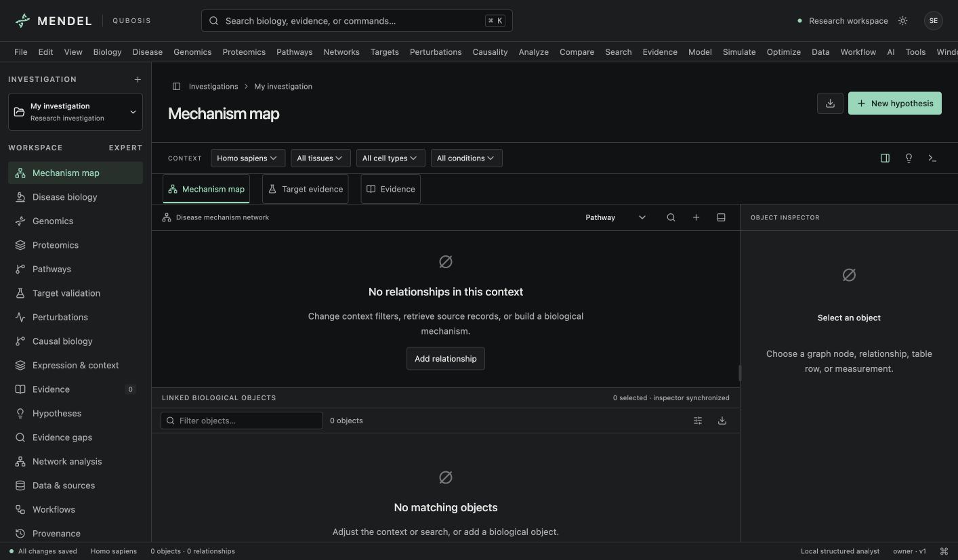Download the linked biological objects list
This screenshot has height=560, width=958.
(722, 421)
